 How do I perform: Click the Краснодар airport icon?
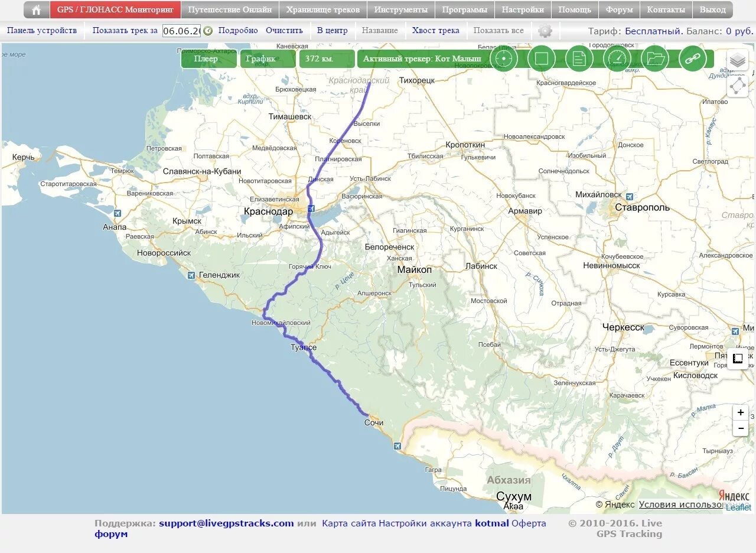[311, 208]
